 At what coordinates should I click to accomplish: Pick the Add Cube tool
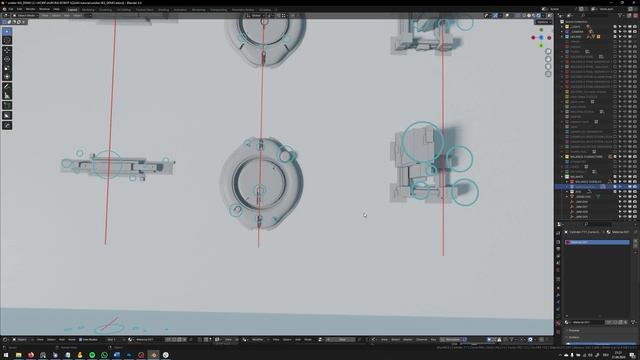pos(7,106)
